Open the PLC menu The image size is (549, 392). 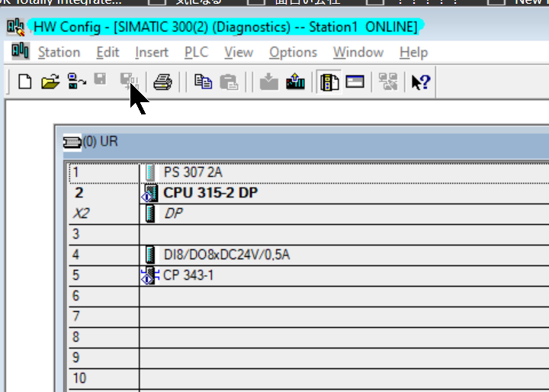click(x=196, y=52)
